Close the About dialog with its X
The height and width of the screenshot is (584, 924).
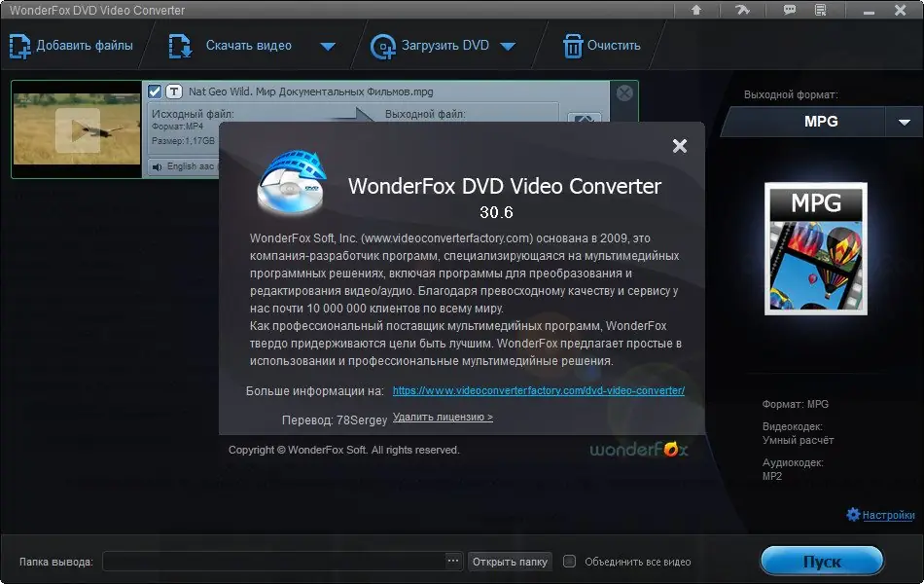680,146
